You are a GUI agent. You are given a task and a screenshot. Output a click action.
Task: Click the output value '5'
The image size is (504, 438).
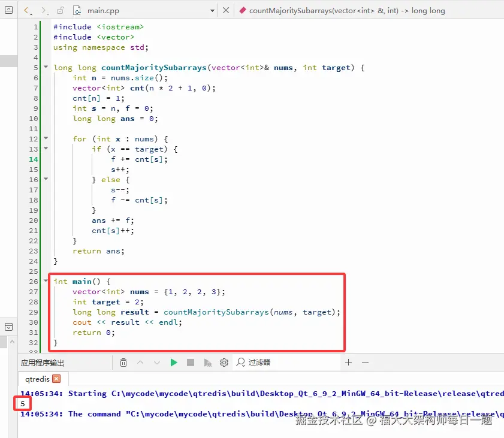23,404
